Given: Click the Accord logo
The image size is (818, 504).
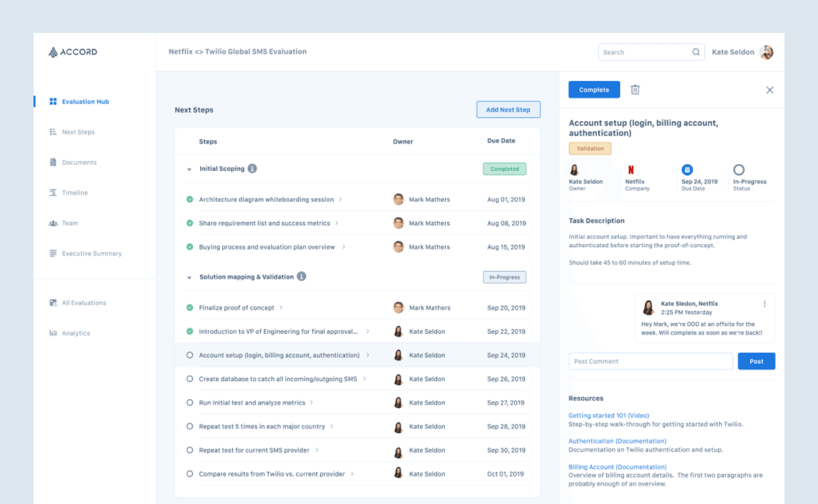Looking at the screenshot, I should 73,52.
